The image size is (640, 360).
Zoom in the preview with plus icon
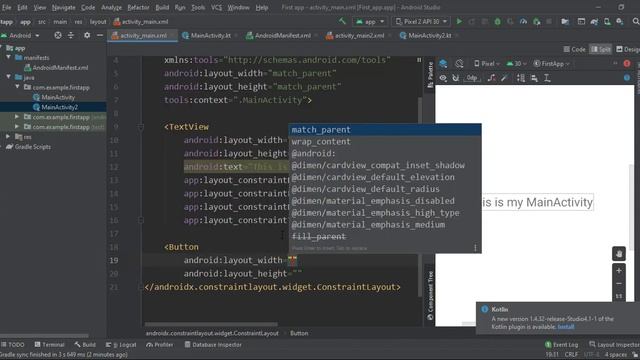pos(619,271)
